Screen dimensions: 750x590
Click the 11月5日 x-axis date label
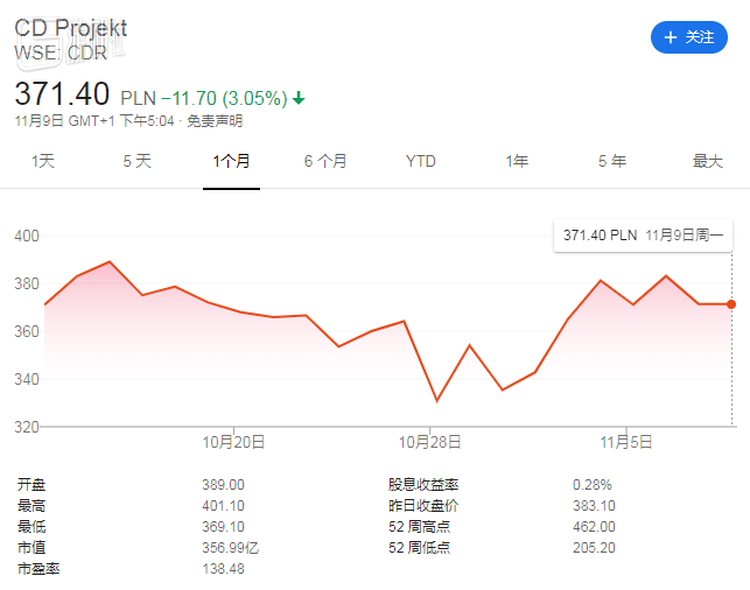(626, 441)
